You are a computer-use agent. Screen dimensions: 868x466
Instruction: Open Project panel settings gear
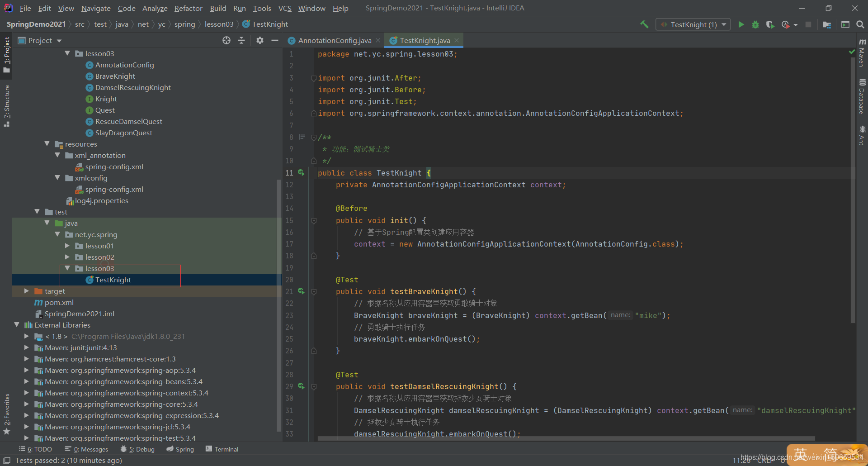click(x=259, y=40)
